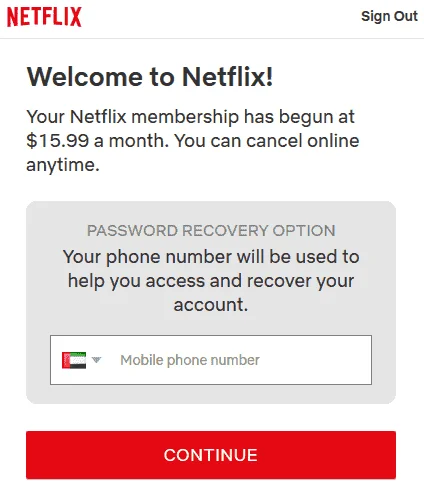424x495 pixels.
Task: Click the word 'account.' in recovery panel
Action: coord(211,305)
